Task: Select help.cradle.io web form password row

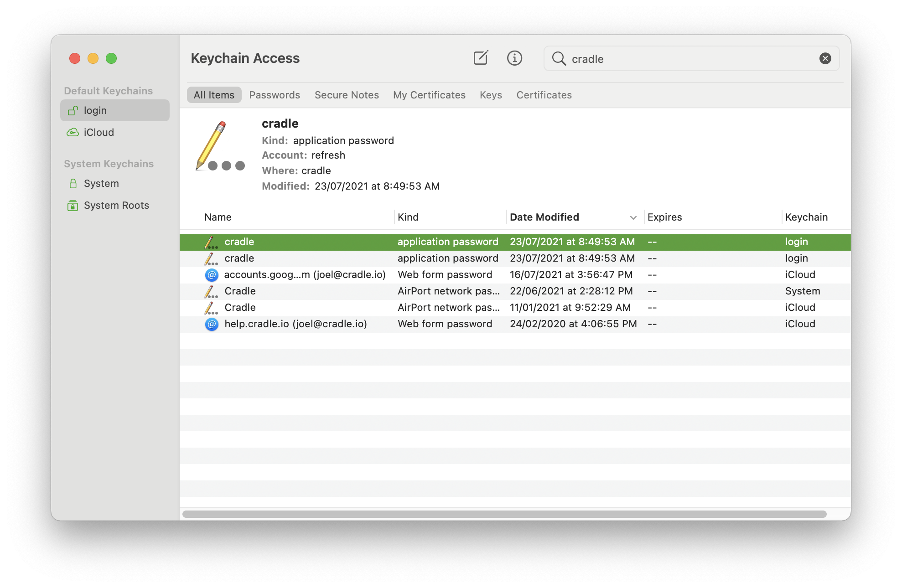Action: (x=295, y=324)
